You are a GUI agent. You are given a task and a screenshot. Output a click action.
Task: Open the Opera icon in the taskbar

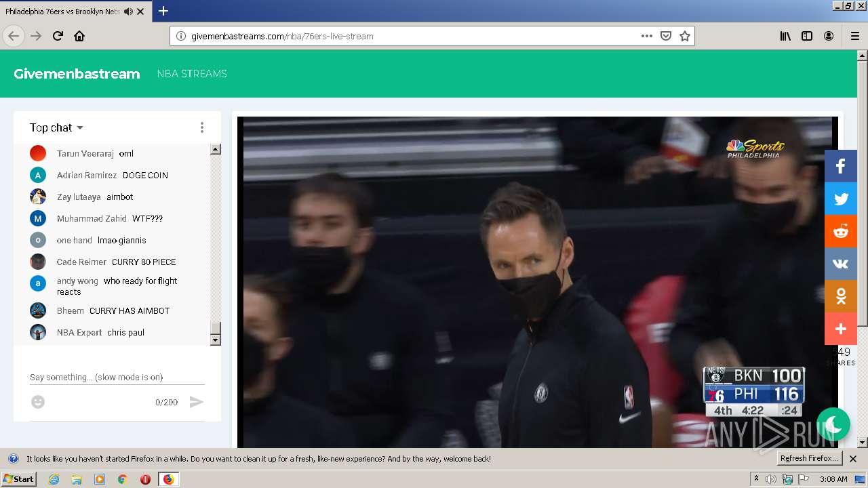145,479
